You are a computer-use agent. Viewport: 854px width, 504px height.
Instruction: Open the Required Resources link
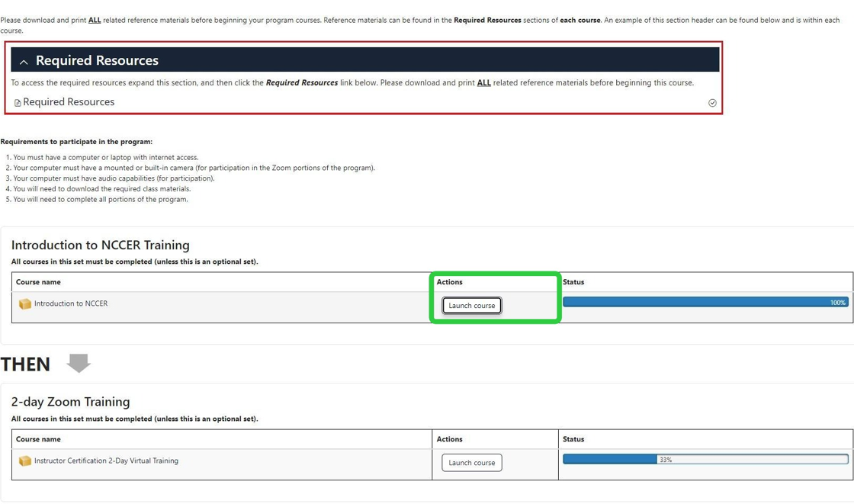tap(69, 101)
